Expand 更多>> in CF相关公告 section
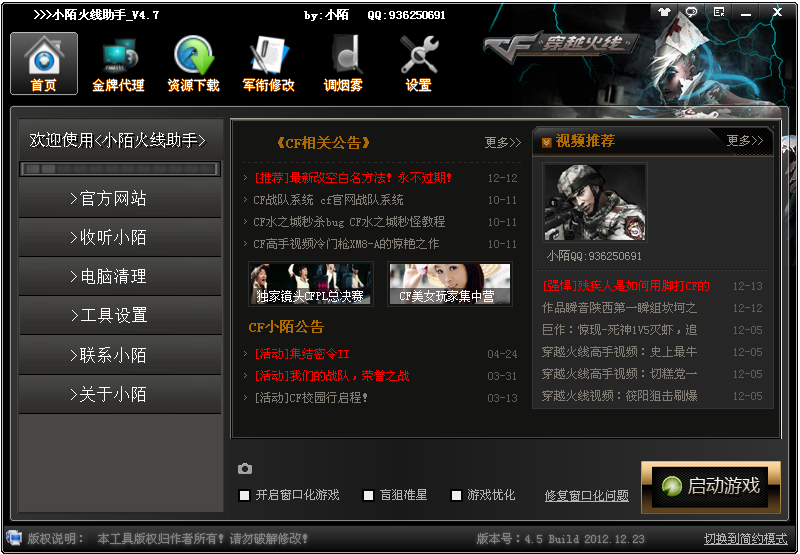 click(502, 143)
